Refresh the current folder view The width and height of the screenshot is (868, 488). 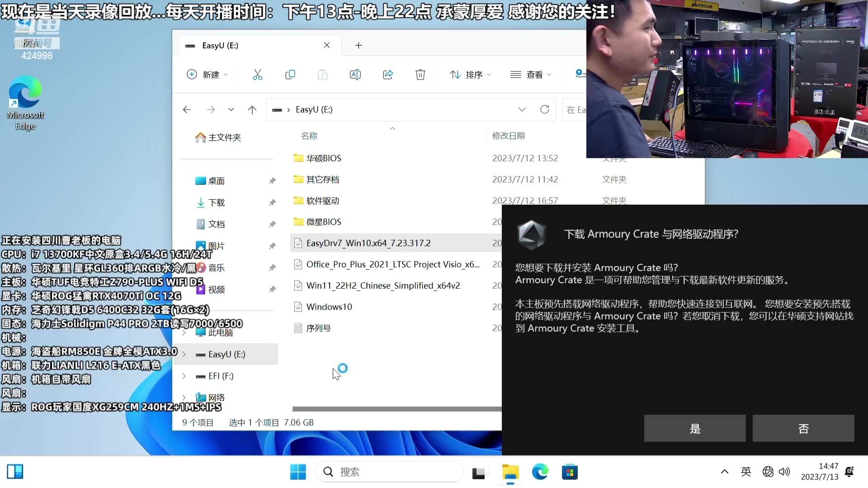tap(545, 109)
